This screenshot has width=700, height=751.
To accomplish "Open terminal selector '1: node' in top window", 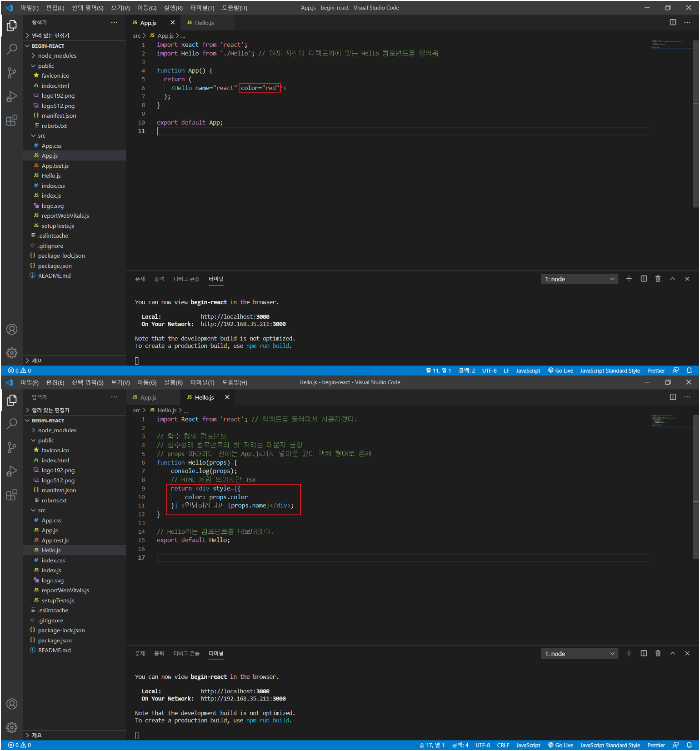I will (x=580, y=279).
